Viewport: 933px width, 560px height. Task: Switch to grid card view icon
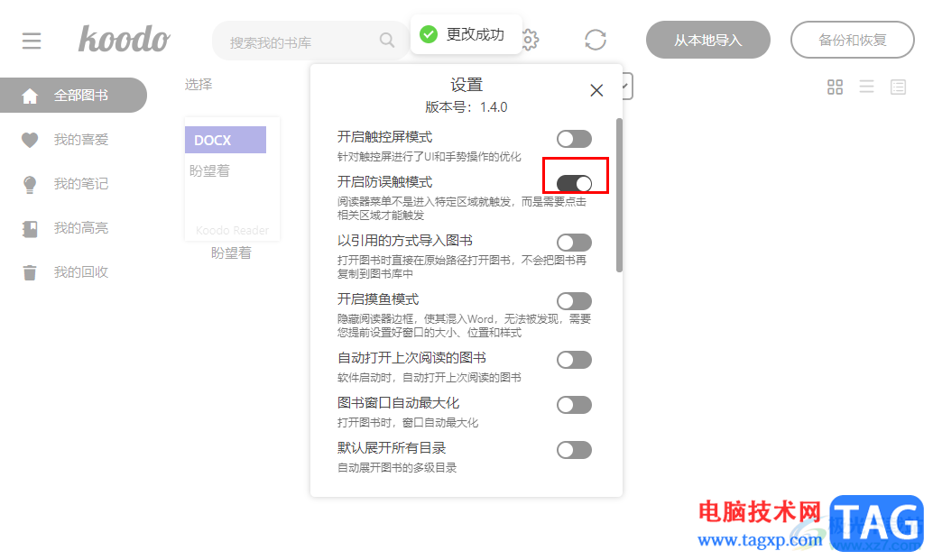pyautogui.click(x=835, y=87)
